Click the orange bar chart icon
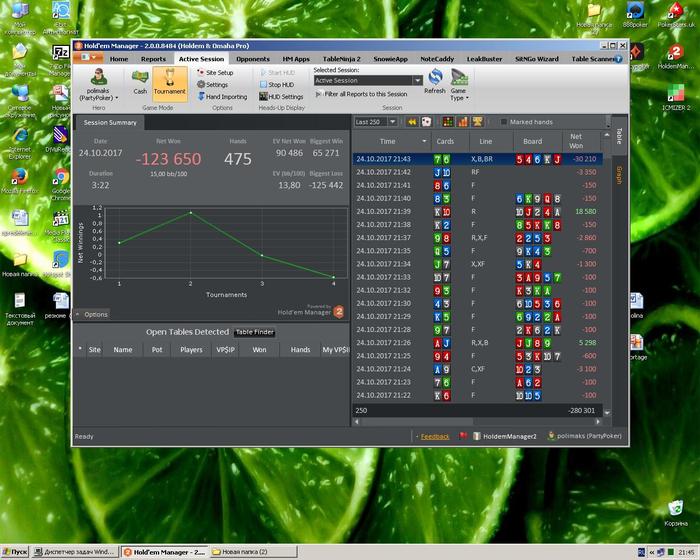 click(462, 122)
